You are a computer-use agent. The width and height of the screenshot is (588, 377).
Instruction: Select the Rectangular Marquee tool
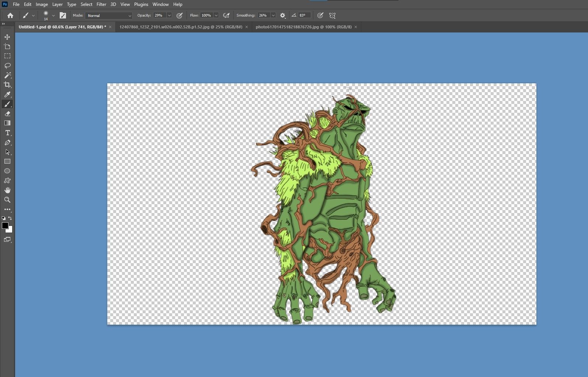(x=7, y=56)
